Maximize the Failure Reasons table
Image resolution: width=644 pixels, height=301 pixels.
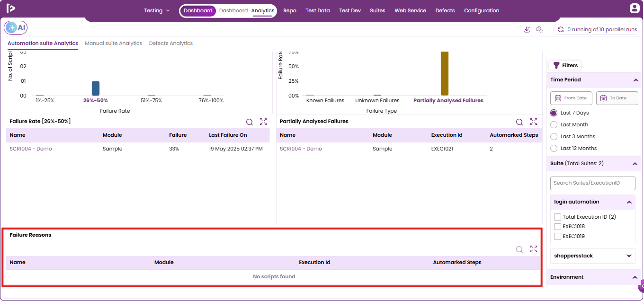click(x=534, y=249)
